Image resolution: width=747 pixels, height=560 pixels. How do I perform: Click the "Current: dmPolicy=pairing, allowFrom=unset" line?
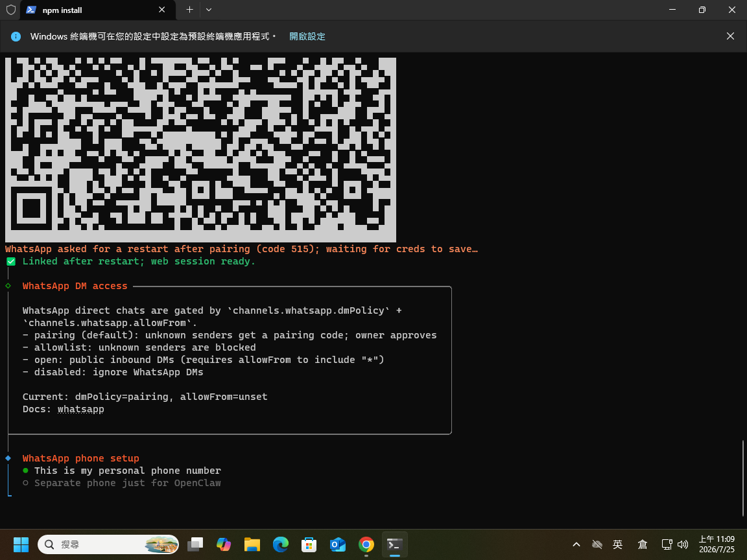click(x=145, y=397)
